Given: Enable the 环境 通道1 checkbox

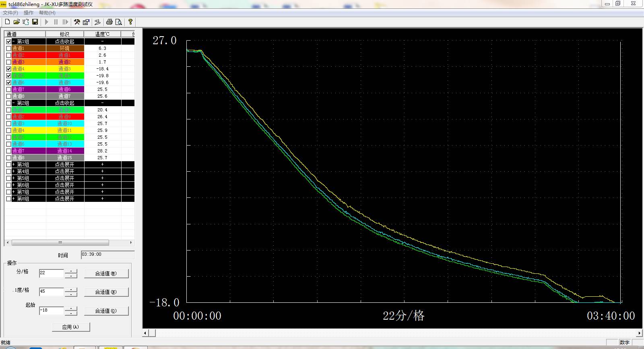Looking at the screenshot, I should point(9,49).
